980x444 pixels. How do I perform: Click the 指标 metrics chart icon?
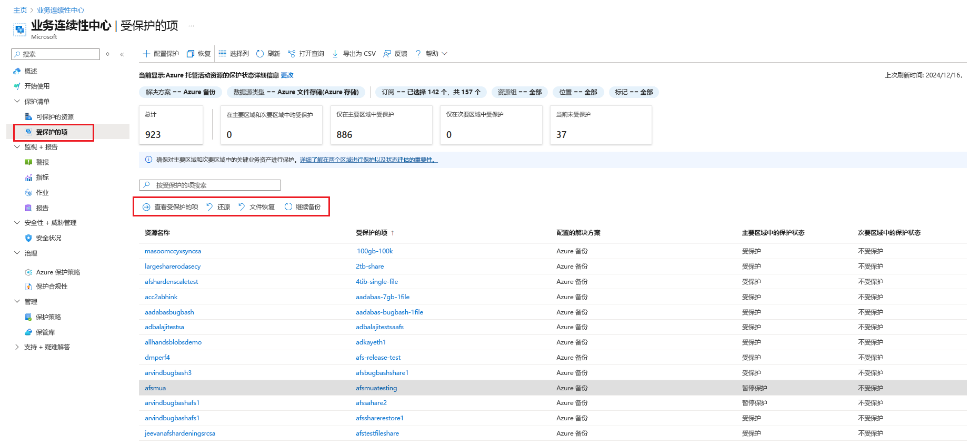[28, 177]
